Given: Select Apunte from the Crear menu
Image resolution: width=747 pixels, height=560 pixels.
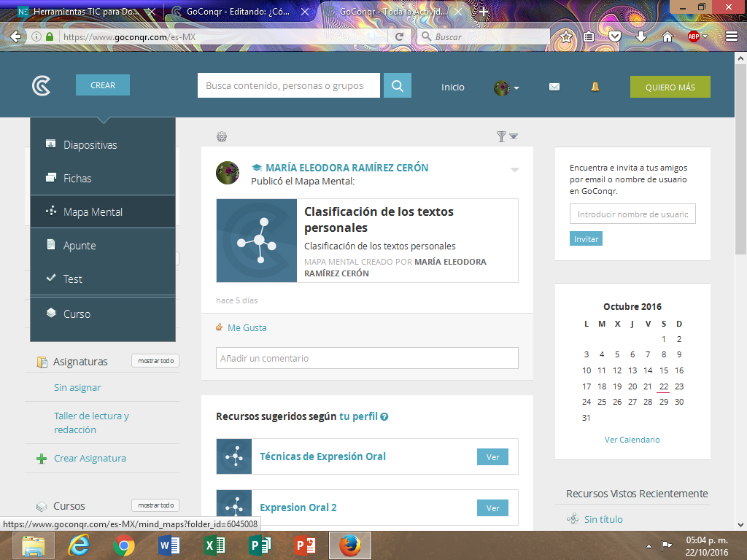Looking at the screenshot, I should pyautogui.click(x=103, y=245).
